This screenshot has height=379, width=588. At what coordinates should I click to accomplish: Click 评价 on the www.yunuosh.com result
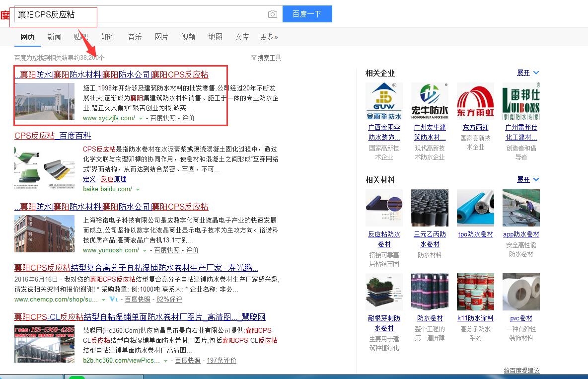pyautogui.click(x=192, y=250)
